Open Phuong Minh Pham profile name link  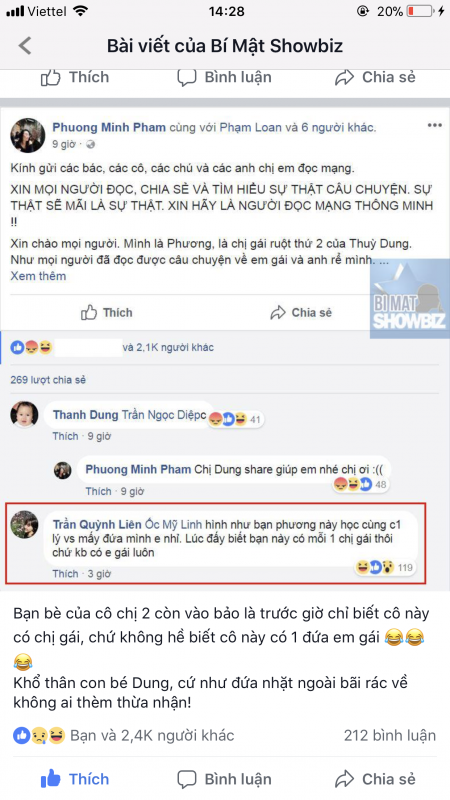point(109,127)
